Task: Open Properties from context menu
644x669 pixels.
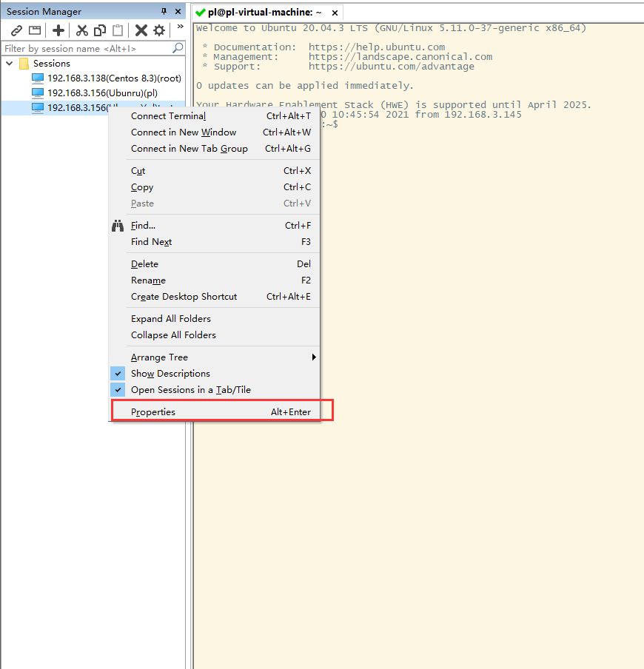Action: (x=214, y=411)
